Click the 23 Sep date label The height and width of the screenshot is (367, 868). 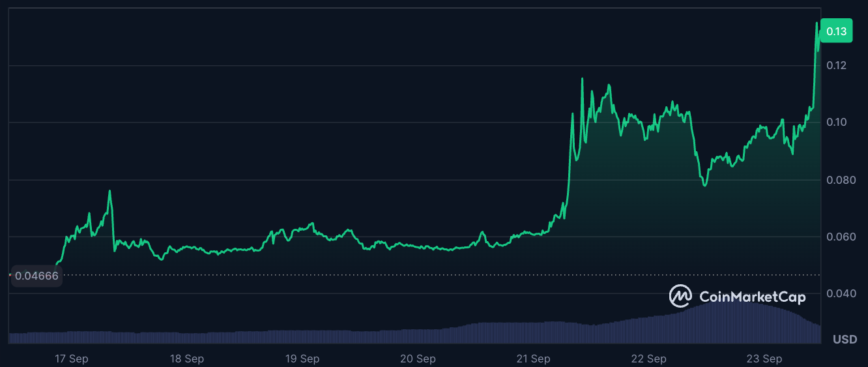764,359
